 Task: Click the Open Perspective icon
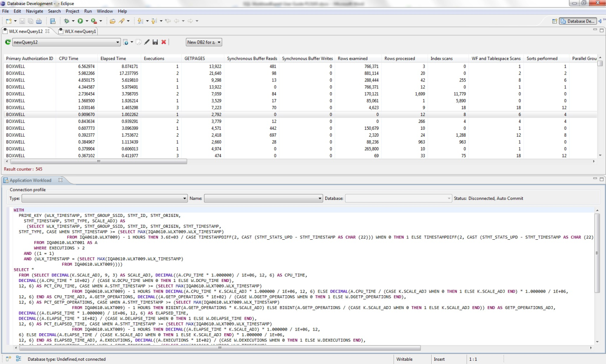(555, 21)
